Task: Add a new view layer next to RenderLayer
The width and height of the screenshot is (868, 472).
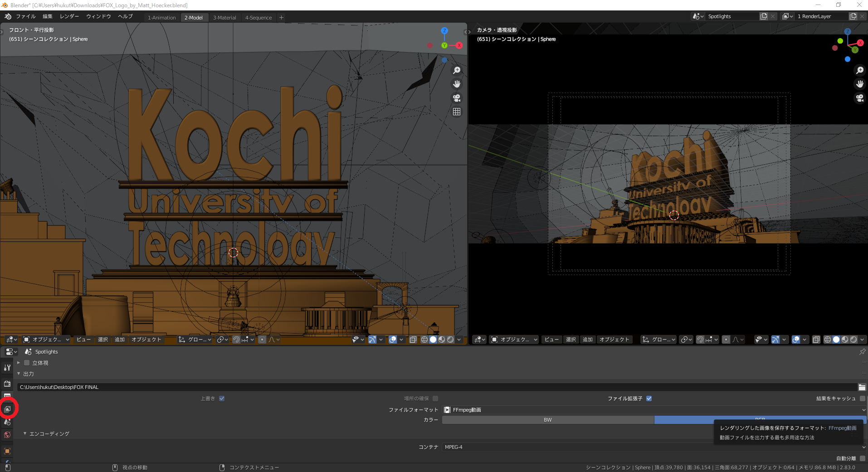Action: click(853, 16)
